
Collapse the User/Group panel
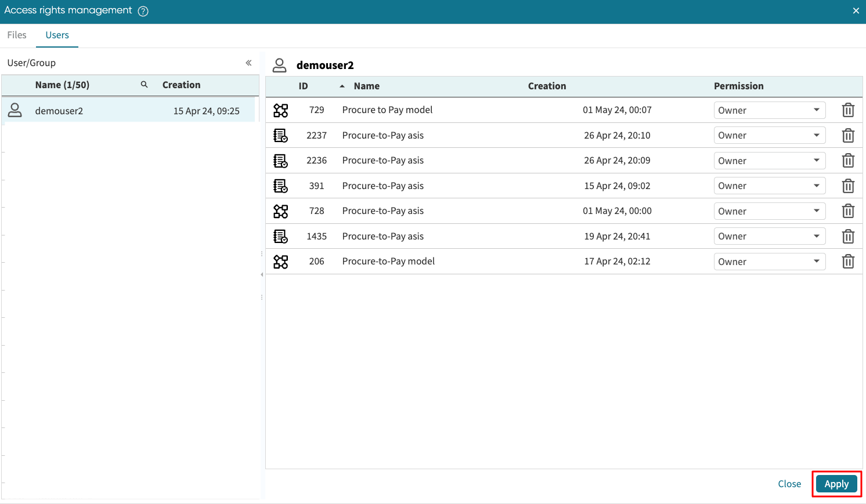(248, 63)
